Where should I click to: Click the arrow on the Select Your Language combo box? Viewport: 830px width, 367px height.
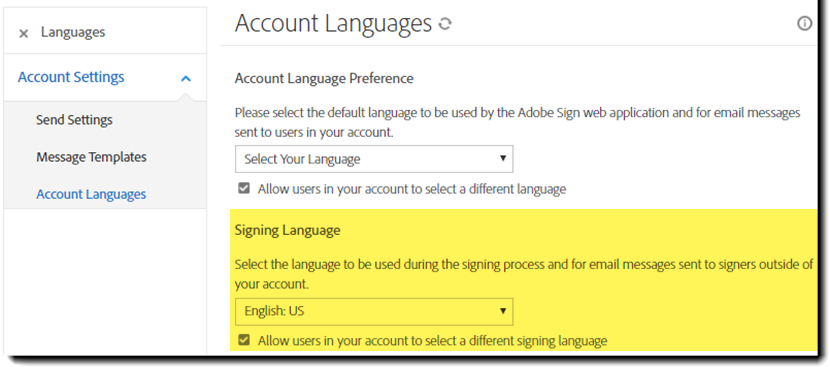pyautogui.click(x=503, y=158)
